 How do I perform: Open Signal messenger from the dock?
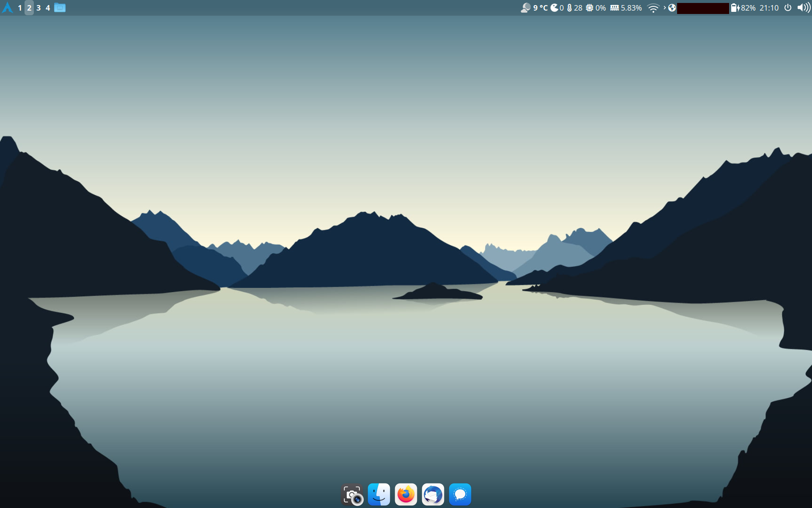[460, 494]
